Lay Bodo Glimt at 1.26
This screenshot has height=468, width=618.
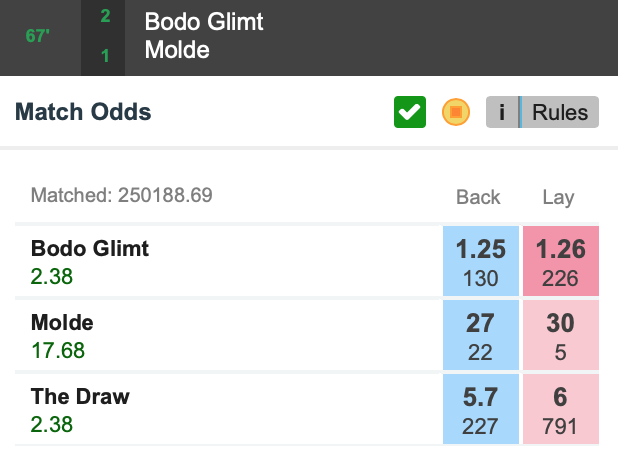[x=561, y=261]
